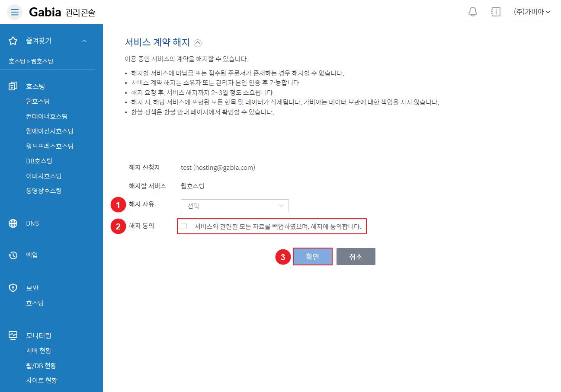Collapse the 서비스 계약 해지 description
The image size is (561, 392).
198,43
